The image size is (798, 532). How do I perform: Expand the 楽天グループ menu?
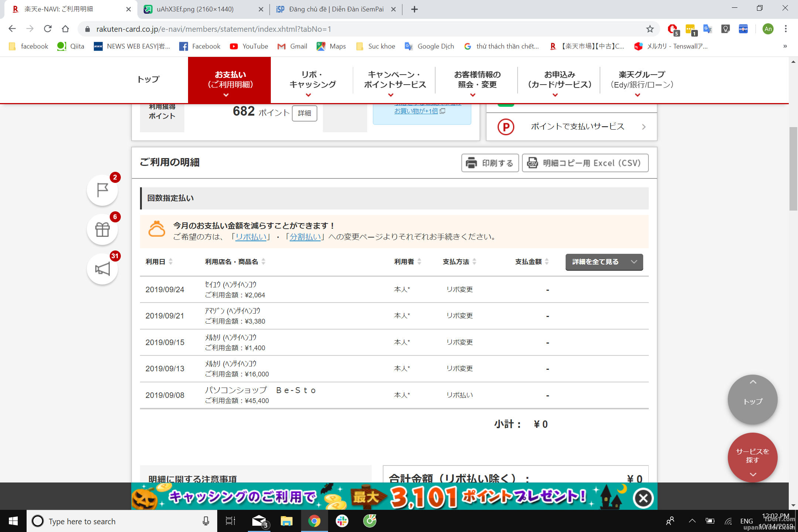click(x=642, y=80)
